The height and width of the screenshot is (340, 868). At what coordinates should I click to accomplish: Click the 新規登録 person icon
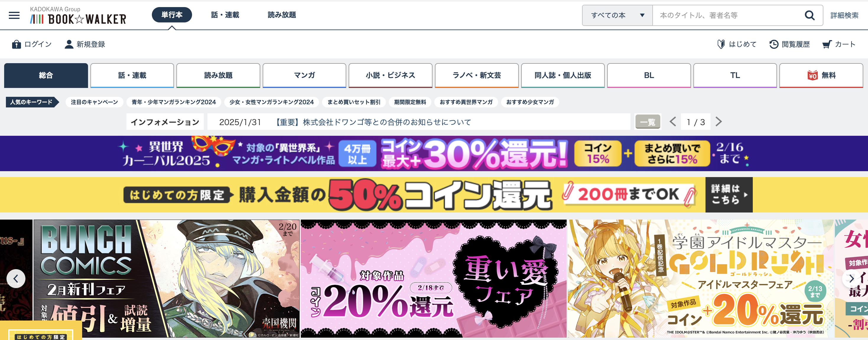[x=69, y=44]
